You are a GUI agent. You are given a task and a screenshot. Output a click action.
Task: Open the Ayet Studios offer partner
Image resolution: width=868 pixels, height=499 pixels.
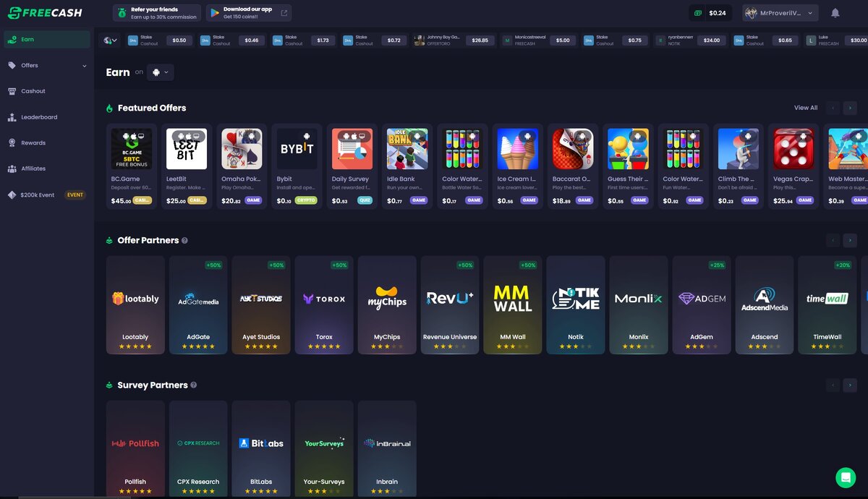pos(261,305)
